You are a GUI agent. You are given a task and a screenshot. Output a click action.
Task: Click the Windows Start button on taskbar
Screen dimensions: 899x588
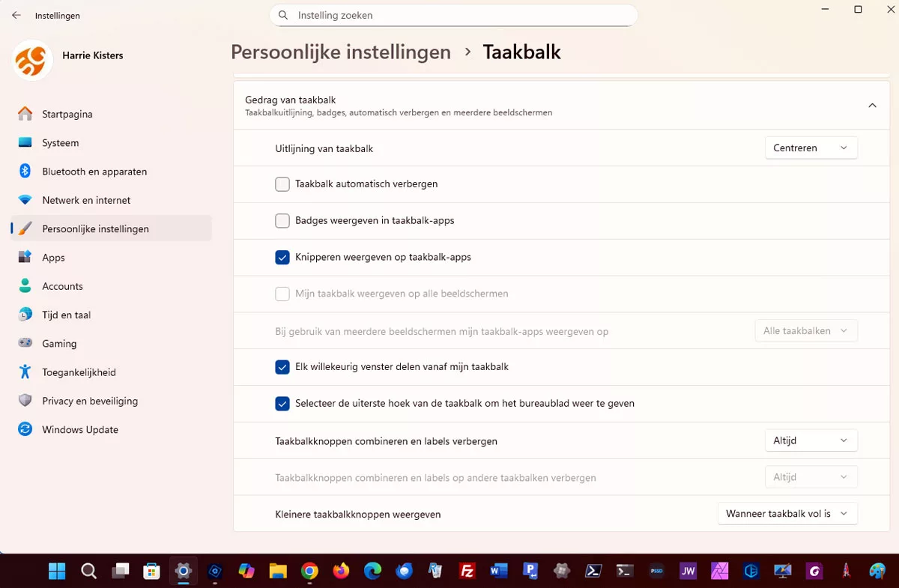[x=57, y=572]
